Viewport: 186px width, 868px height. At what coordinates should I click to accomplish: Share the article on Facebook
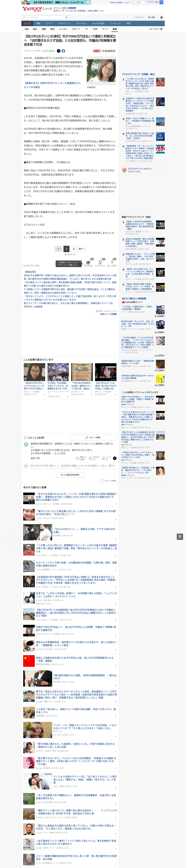click(x=63, y=51)
